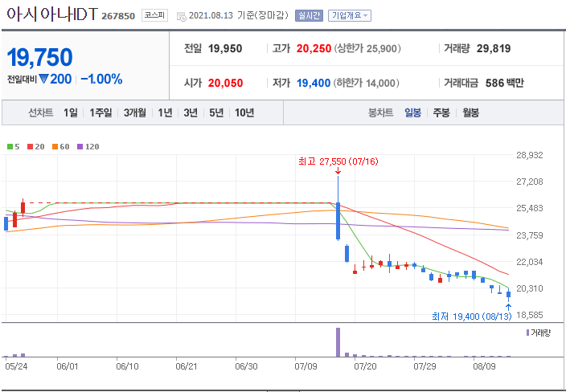
Task: Click the 시가 value 20,050
Action: [x=225, y=84]
